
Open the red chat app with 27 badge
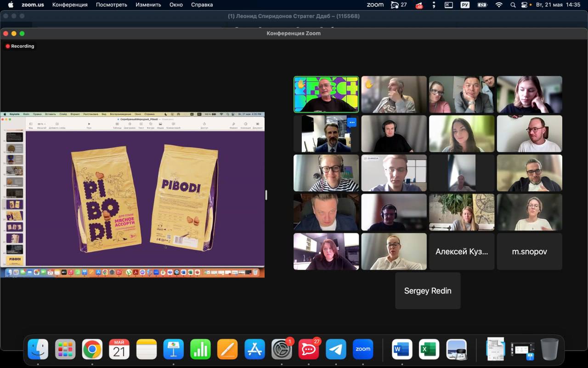click(x=309, y=350)
